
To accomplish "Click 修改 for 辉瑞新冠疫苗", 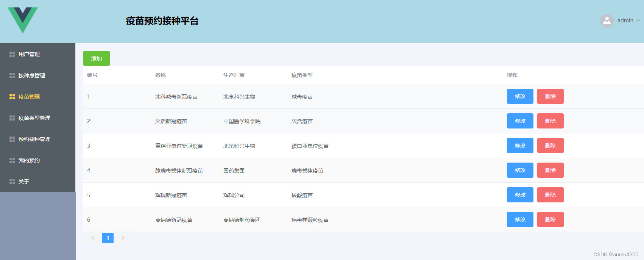I will tap(520, 195).
